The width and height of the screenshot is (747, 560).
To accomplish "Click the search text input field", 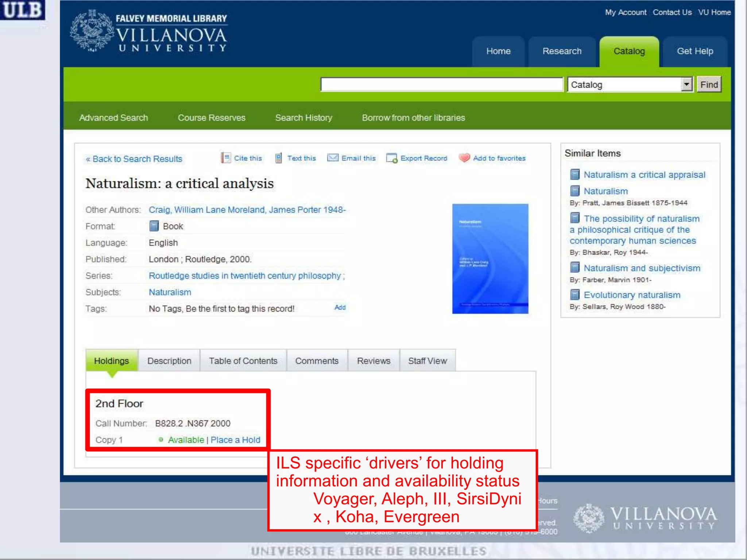I will click(442, 85).
